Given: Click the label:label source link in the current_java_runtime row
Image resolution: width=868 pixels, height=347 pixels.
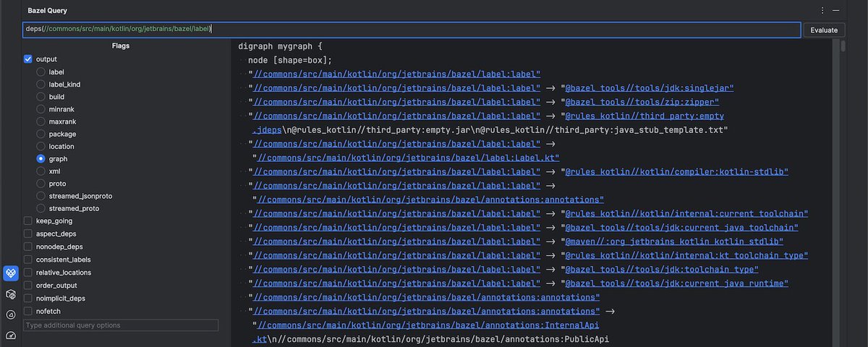Looking at the screenshot, I should tap(396, 283).
